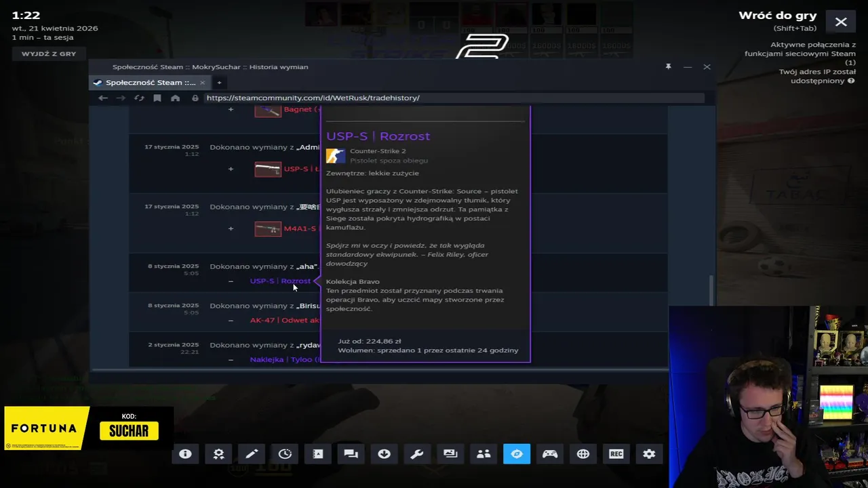Close the overlay with the top-right X
This screenshot has width=868, height=488.
click(841, 22)
